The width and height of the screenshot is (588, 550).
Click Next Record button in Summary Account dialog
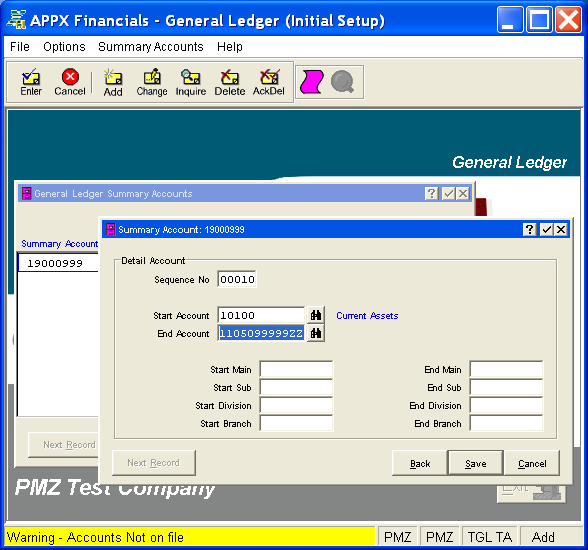click(154, 463)
